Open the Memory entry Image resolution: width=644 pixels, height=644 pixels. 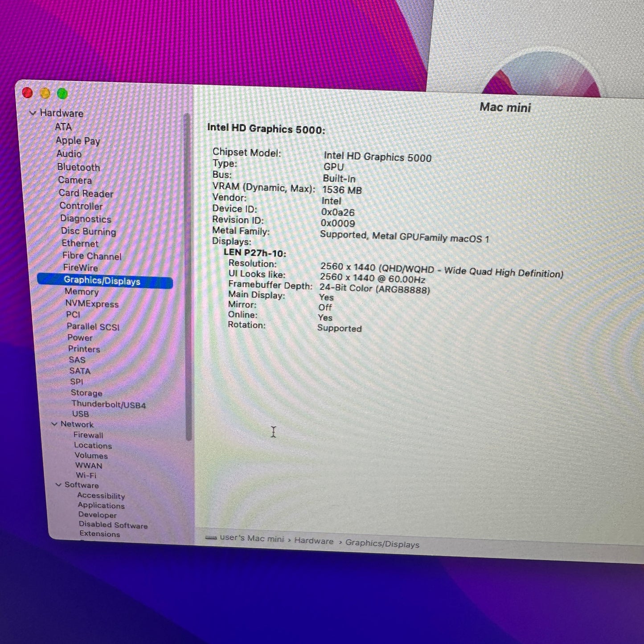coord(82,292)
